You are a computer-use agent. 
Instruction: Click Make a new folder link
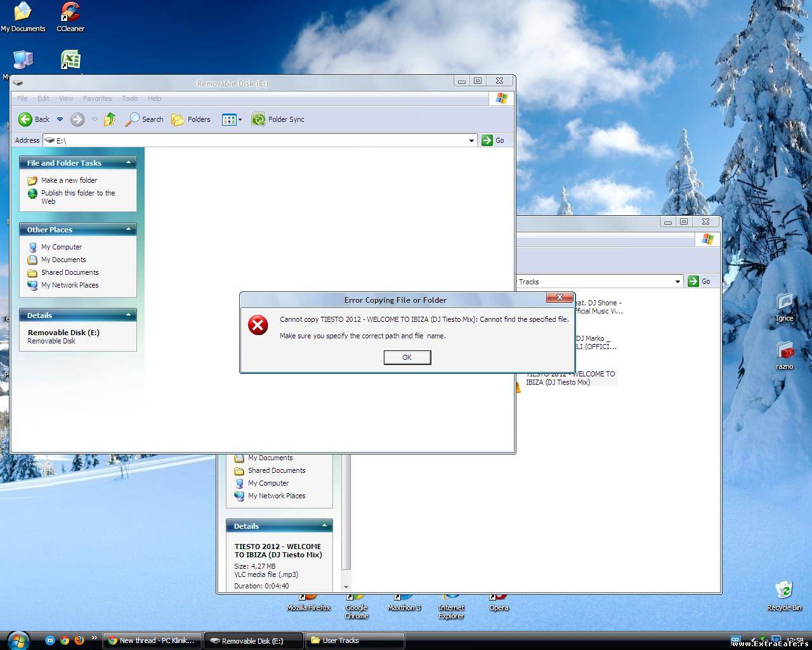69,180
